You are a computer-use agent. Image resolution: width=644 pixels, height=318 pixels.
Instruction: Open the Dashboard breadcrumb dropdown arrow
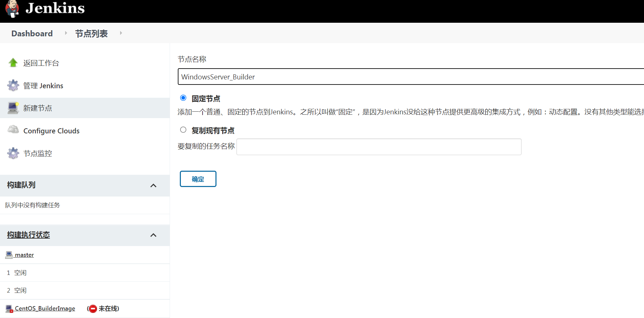tap(66, 33)
